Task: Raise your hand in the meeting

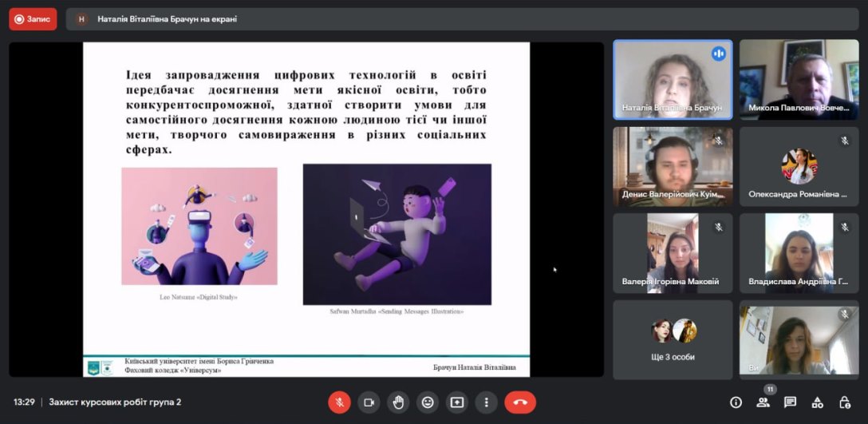Action: 398,402
